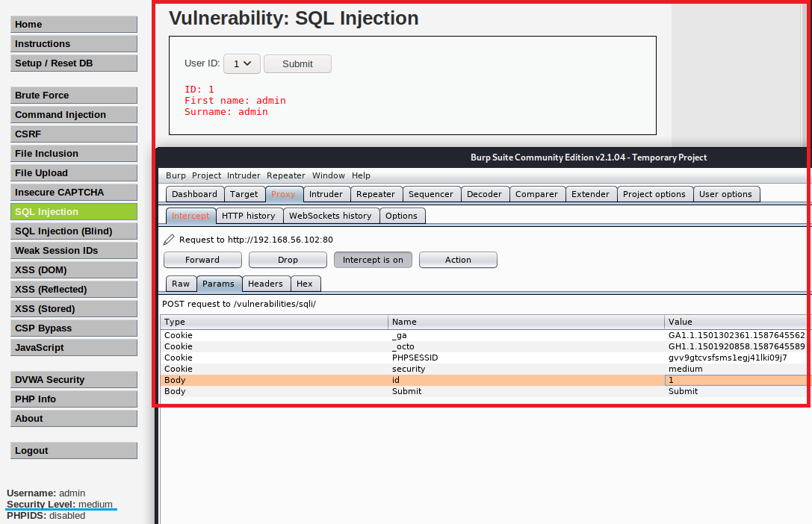Select the Params tab

219,284
